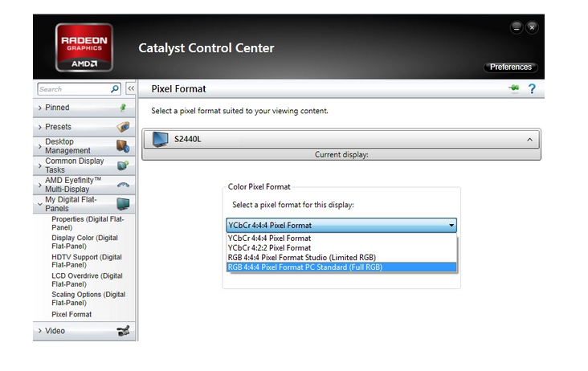Open the Preferences button
Viewport: 588px width, 371px height.
[511, 67]
